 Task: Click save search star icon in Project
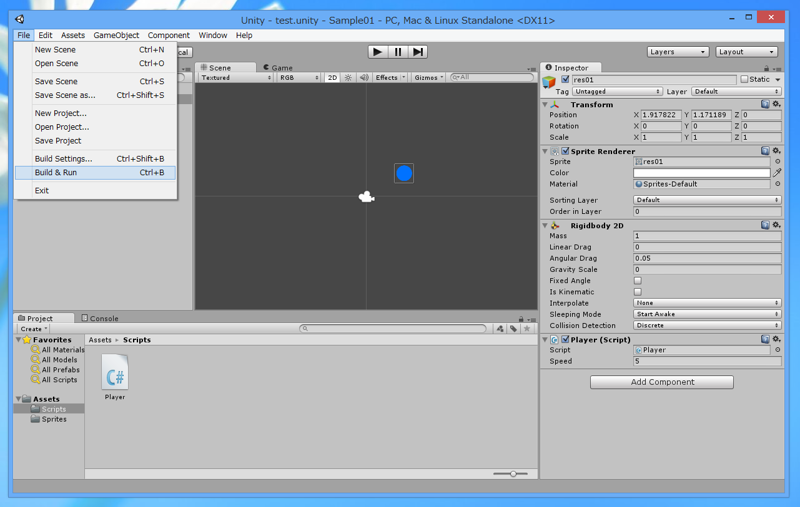click(x=527, y=329)
